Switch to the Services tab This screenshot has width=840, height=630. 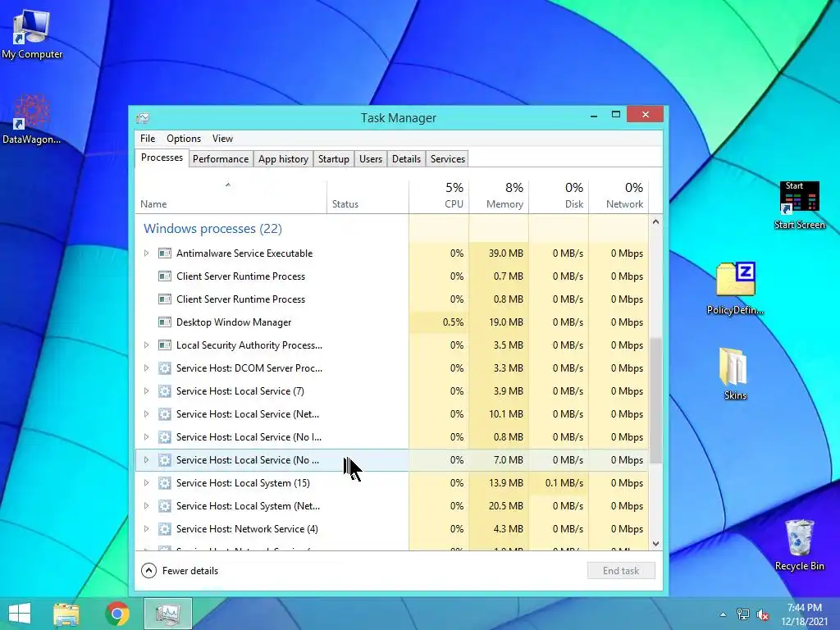(x=447, y=159)
